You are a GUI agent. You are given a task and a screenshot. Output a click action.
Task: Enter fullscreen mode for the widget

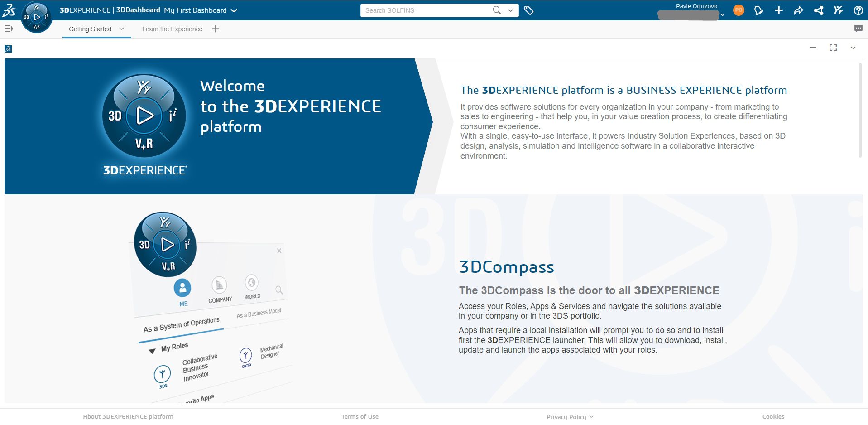coord(833,48)
